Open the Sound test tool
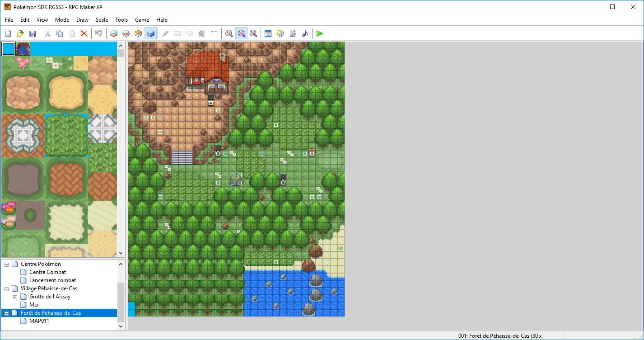Screen dimensions: 644x340 [305, 33]
